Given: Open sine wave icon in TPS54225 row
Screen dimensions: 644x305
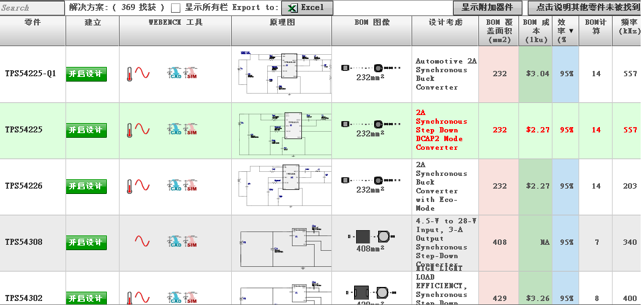Looking at the screenshot, I should coord(142,130).
